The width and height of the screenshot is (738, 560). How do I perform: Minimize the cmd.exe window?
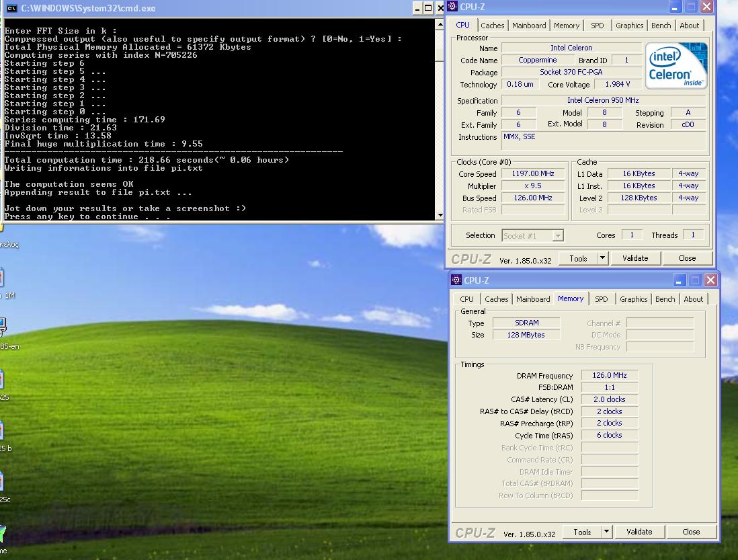(417, 8)
